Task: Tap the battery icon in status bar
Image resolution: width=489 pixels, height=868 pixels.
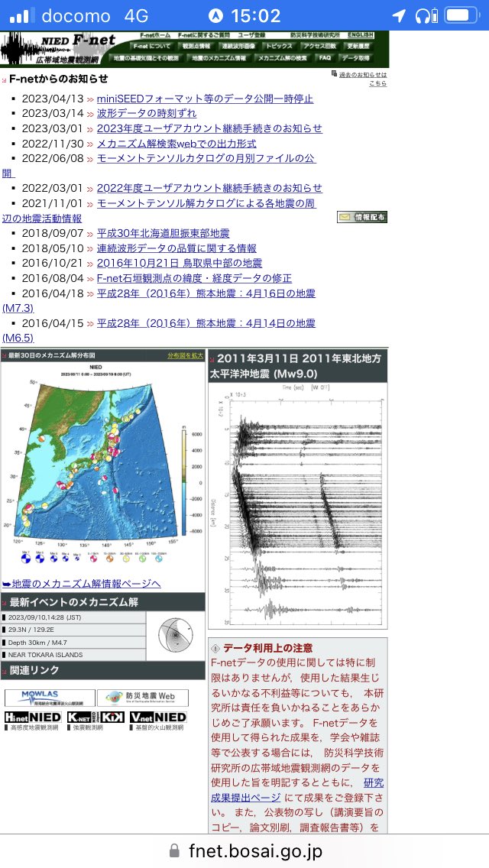Action: click(461, 15)
